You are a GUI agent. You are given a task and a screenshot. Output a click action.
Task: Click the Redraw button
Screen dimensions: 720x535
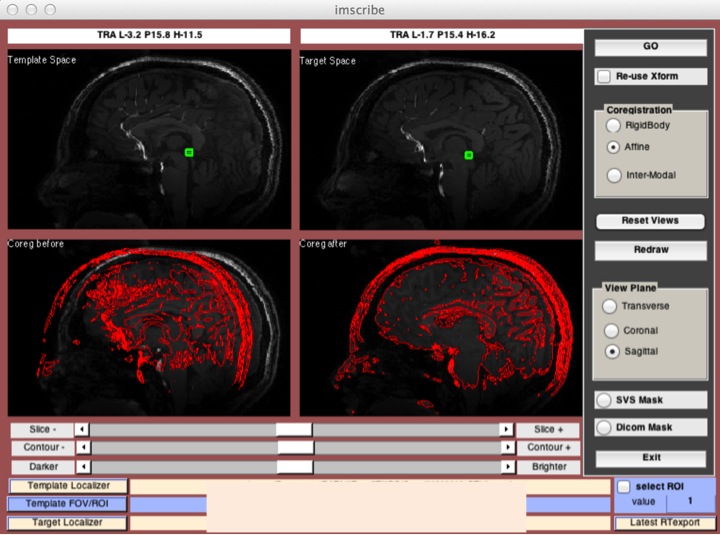[x=650, y=250]
